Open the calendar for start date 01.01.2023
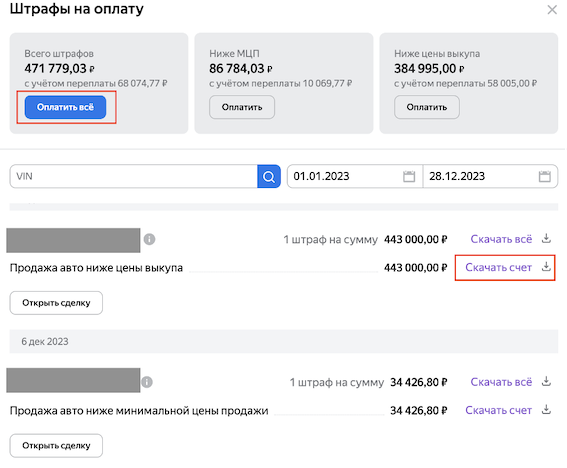Screen dimensions: 567x468 [410, 176]
